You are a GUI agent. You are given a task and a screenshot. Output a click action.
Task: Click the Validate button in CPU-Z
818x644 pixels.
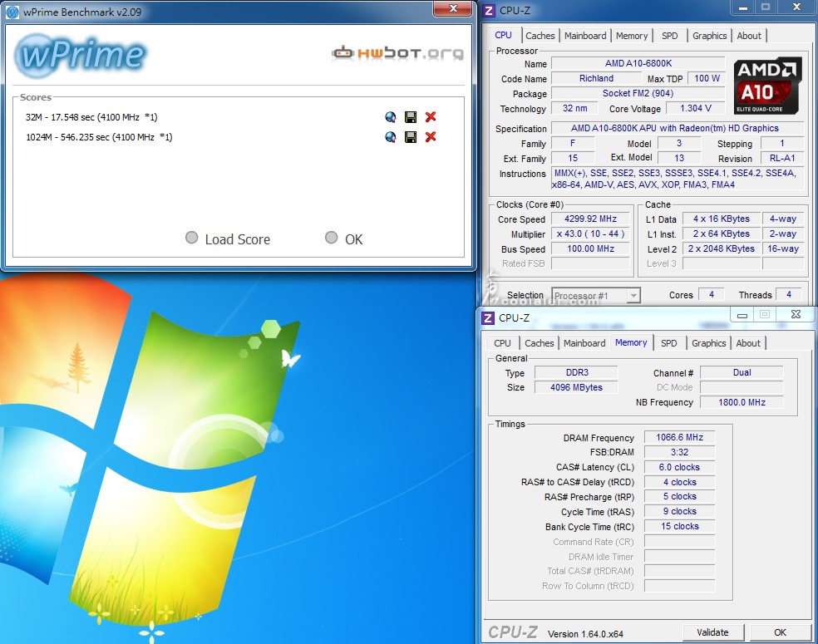[x=712, y=632]
